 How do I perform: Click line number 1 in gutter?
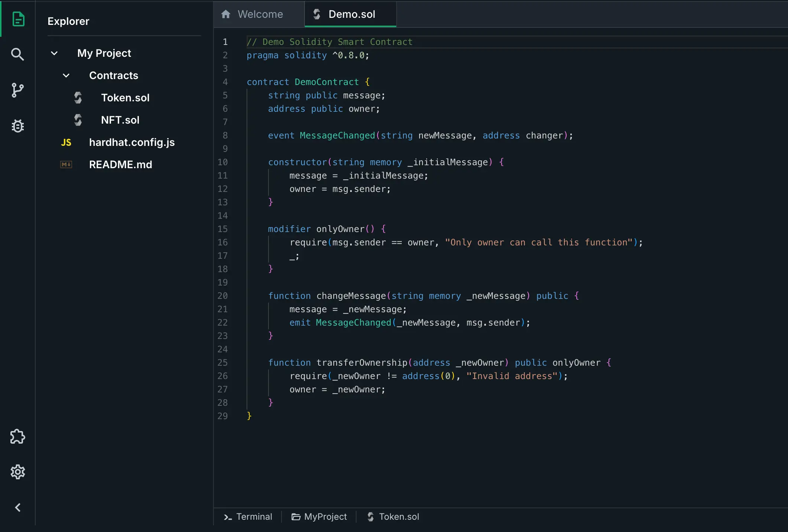point(225,42)
